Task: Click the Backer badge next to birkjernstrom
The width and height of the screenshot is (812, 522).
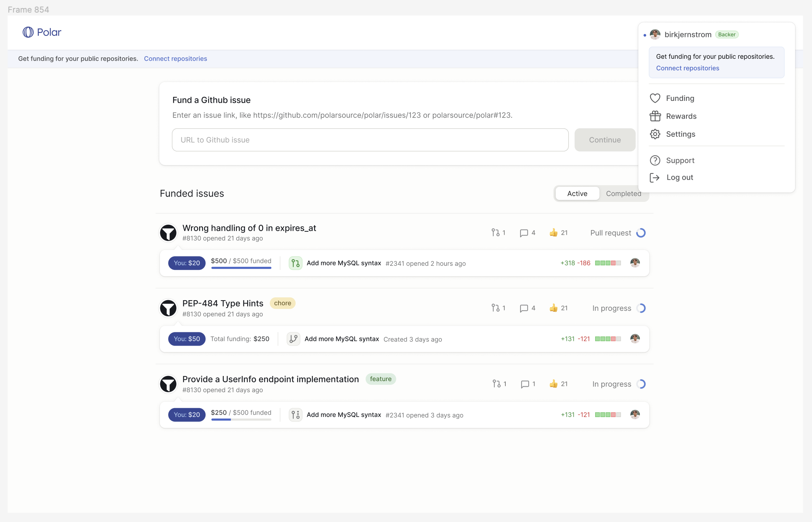Action: click(x=727, y=34)
